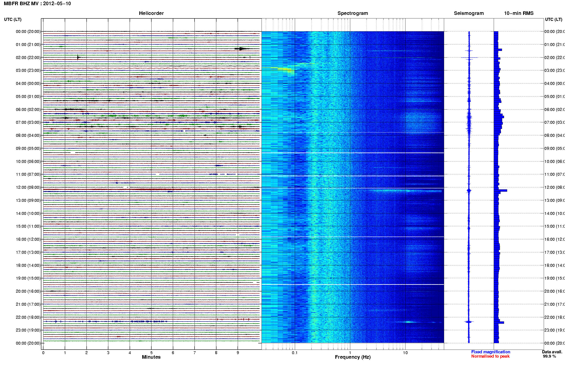Click the '21:00 (17:00)' label on the left time axis
This screenshot has height=368, width=588.
(x=28, y=304)
